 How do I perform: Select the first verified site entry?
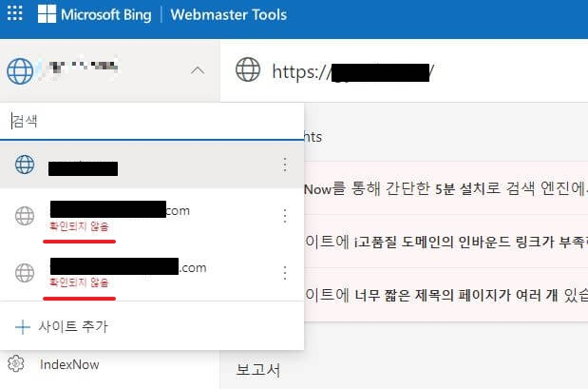pos(152,165)
